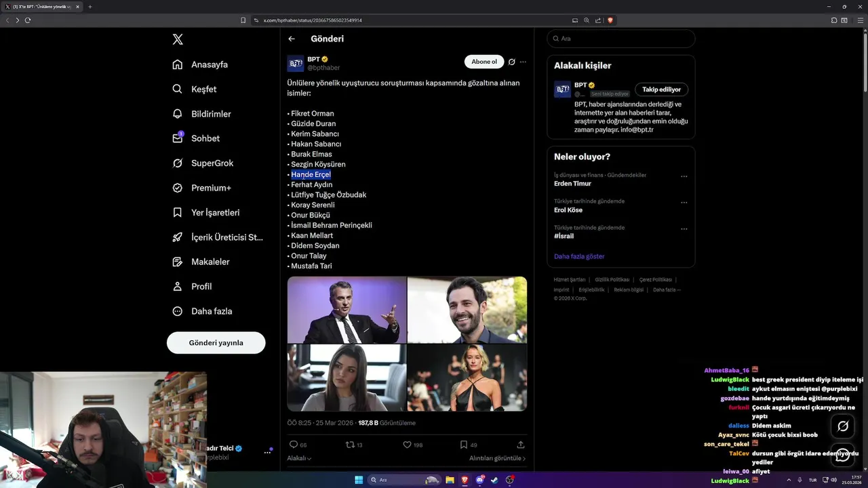Open account switcher three-dot menu

267,452
